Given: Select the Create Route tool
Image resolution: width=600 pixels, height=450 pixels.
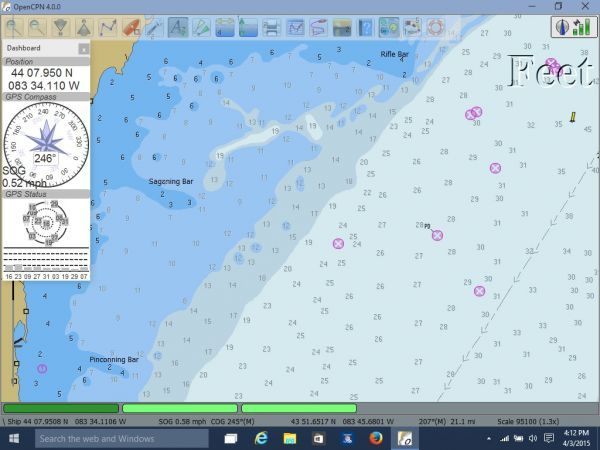Looking at the screenshot, I should [108, 27].
